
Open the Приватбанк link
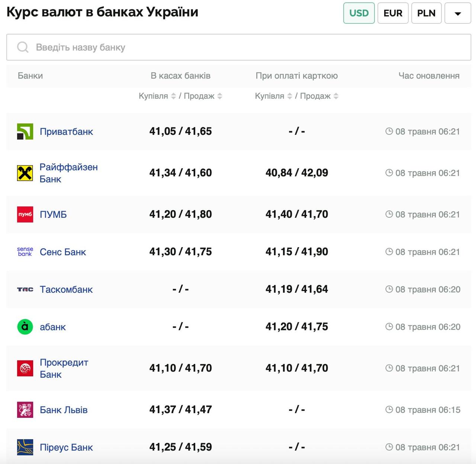pyautogui.click(x=66, y=132)
